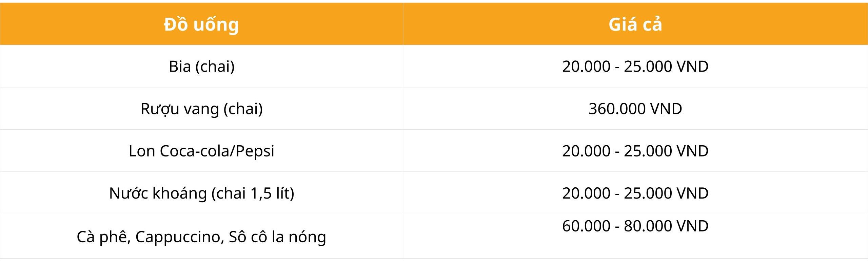Image resolution: width=868 pixels, height=262 pixels.
Task: Click the word "Coca-cola"
Action: (194, 151)
